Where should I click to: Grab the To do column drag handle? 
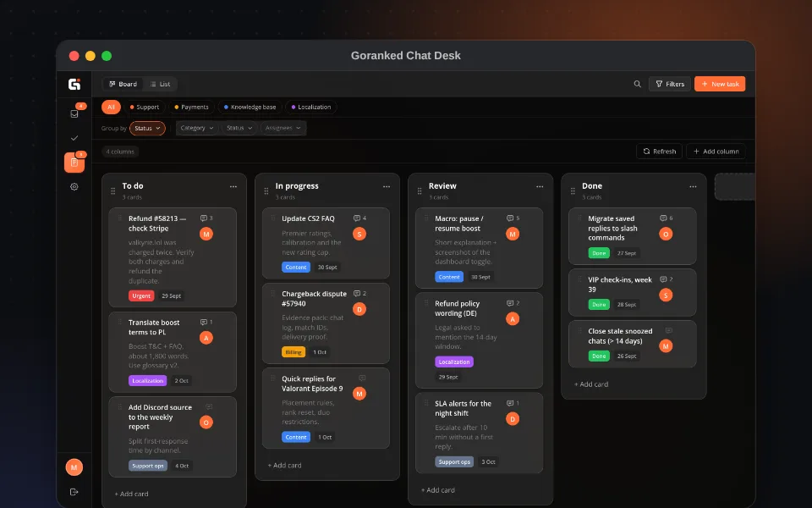click(x=112, y=191)
